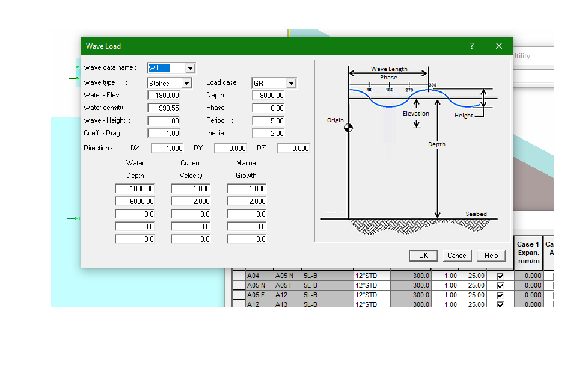This screenshot has width=588, height=385.
Task: Select the Water density field
Action: pos(164,108)
